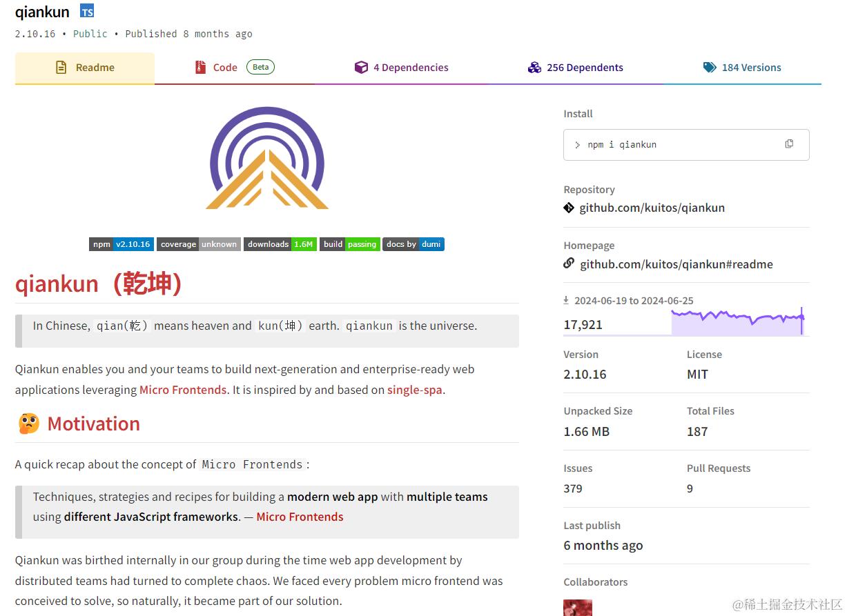
Task: Open the github.com/kuitos/qiankun#readme homepage link
Action: (676, 264)
